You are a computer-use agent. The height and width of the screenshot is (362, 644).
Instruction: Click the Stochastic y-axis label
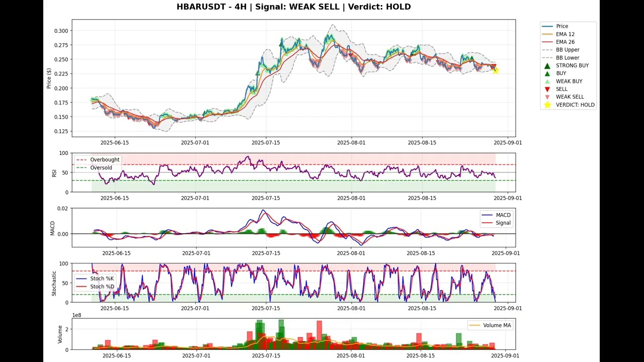coord(54,283)
